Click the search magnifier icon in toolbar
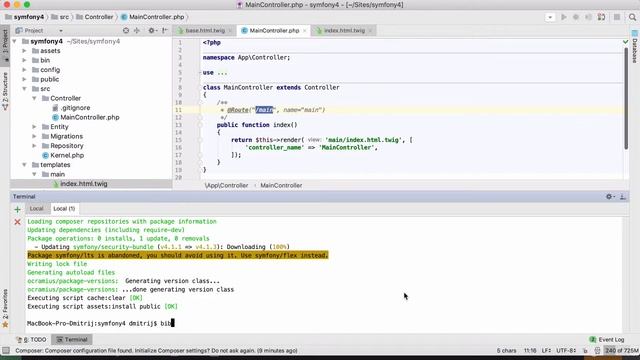 point(632,17)
